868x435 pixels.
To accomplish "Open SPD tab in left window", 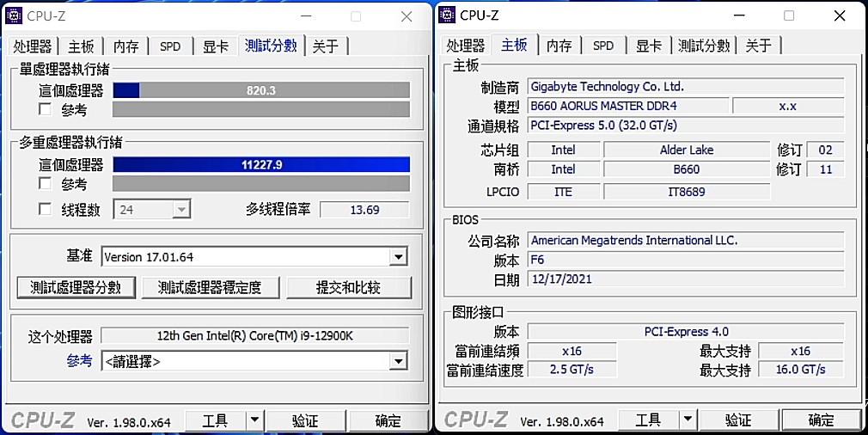I will [170, 46].
